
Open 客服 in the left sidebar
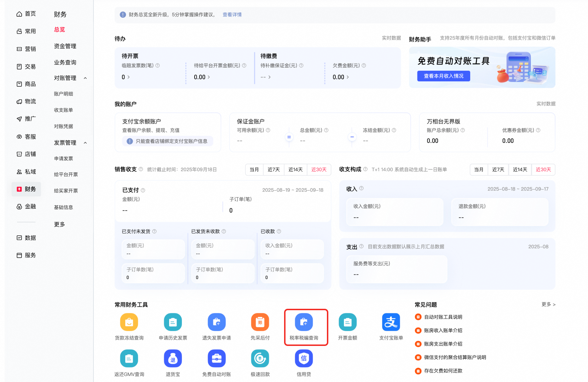[26, 137]
